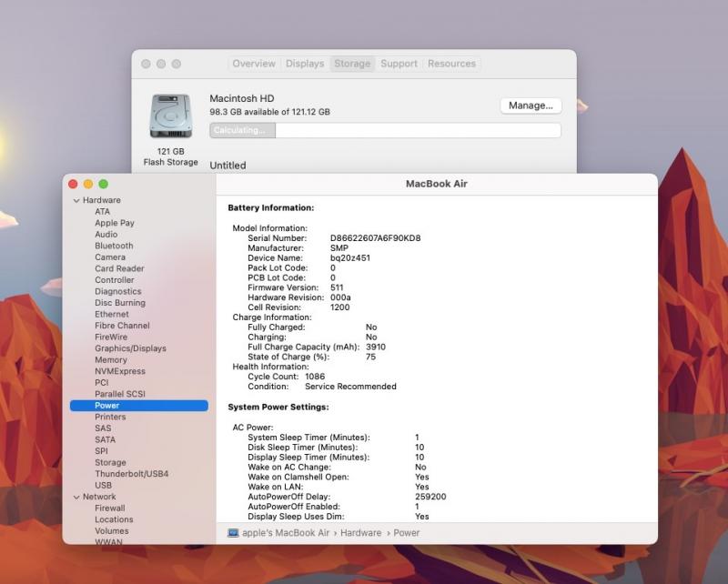728x584 pixels.
Task: Select ATA in the Hardware list
Action: pyautogui.click(x=102, y=212)
